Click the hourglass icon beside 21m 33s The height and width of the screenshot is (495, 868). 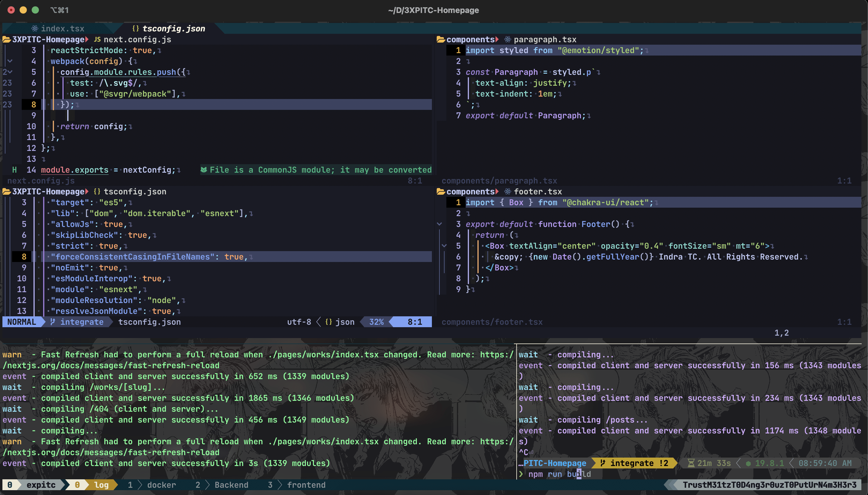(x=691, y=463)
